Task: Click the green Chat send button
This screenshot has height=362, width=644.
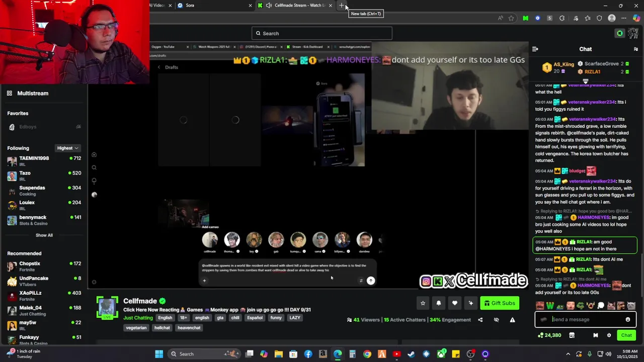Action: point(626,335)
